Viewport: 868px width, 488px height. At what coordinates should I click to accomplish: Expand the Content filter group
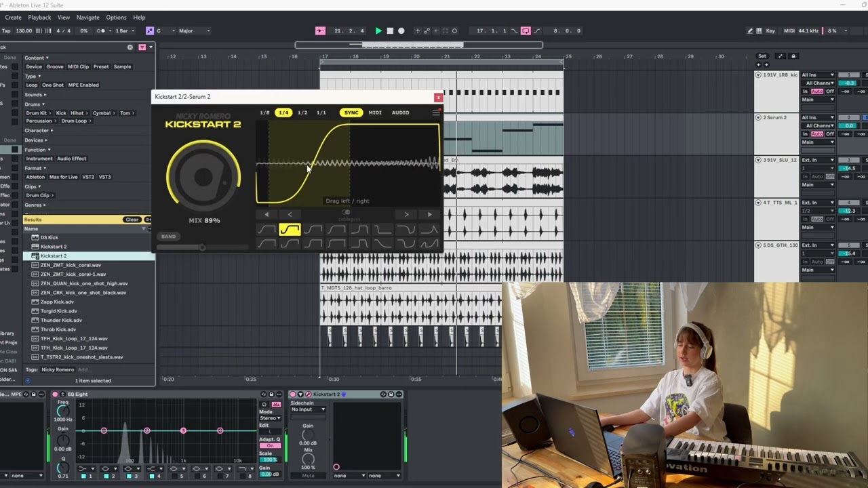37,58
